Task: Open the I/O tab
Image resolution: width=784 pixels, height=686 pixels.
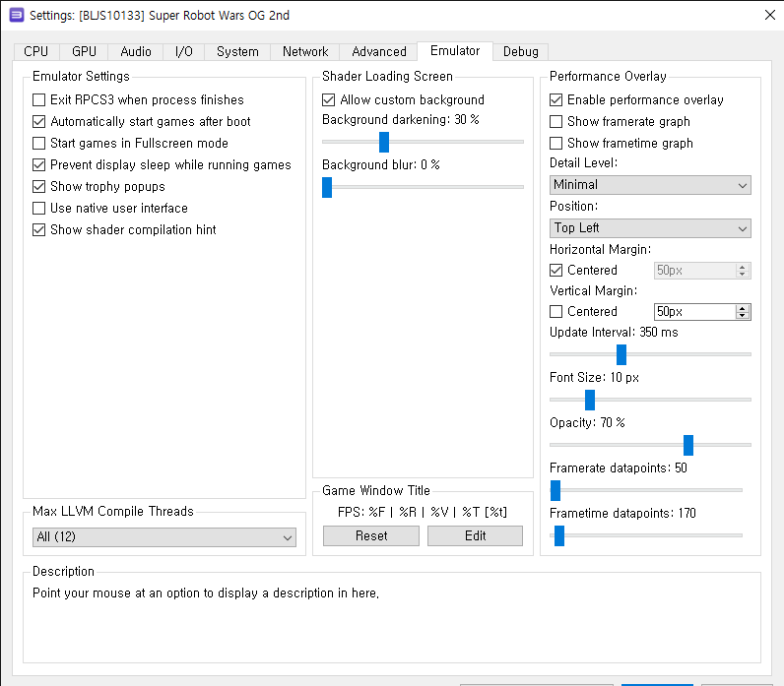Action: [183, 52]
